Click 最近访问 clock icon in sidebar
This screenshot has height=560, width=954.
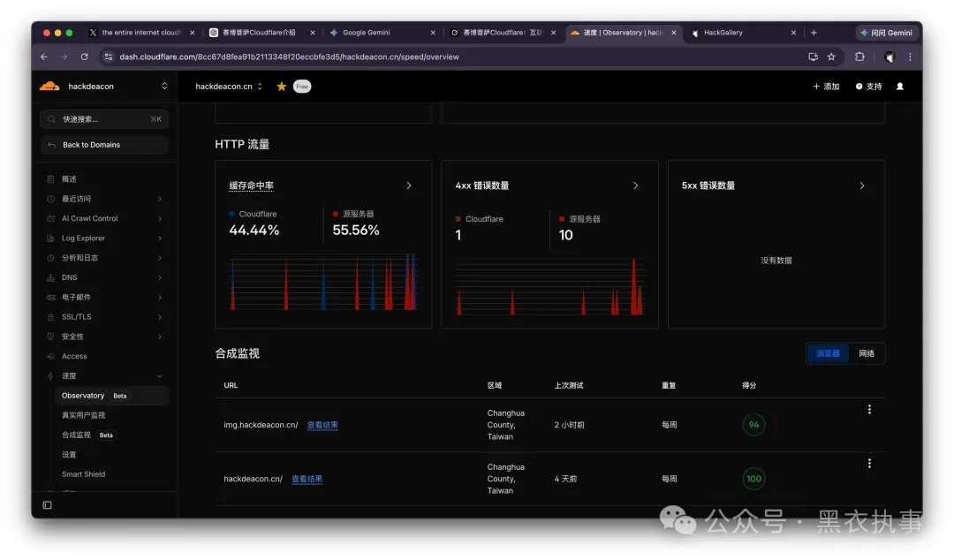[x=50, y=199]
